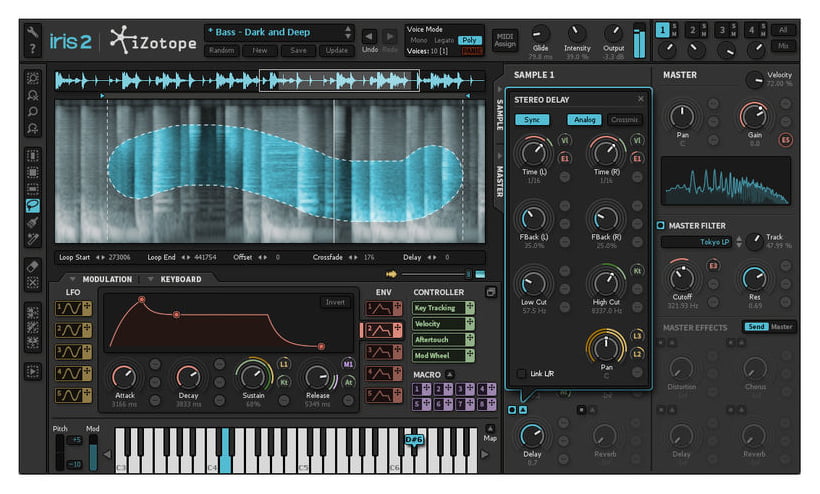Select the Lasso selection tool
The height and width of the screenshot is (494, 820).
coord(33,204)
